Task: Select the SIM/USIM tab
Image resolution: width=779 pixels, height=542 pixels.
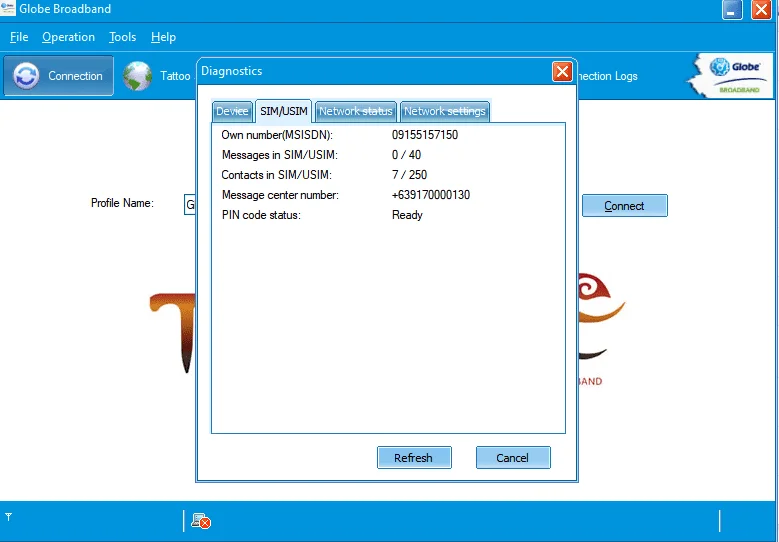Action: (284, 111)
